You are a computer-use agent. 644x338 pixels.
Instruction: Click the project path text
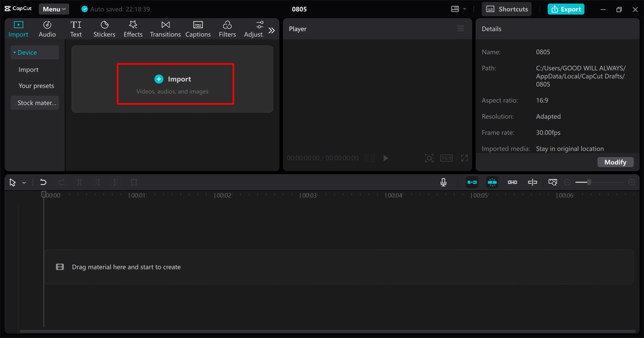581,76
